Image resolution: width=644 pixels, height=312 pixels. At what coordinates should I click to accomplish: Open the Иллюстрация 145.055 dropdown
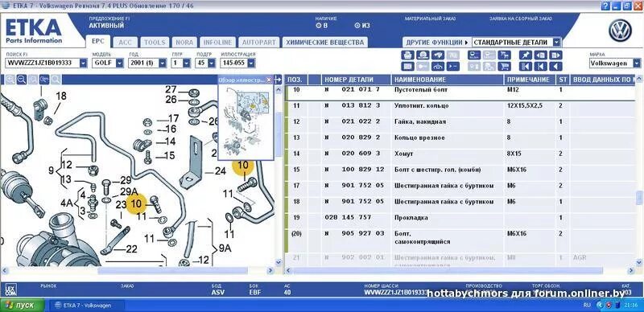point(251,64)
